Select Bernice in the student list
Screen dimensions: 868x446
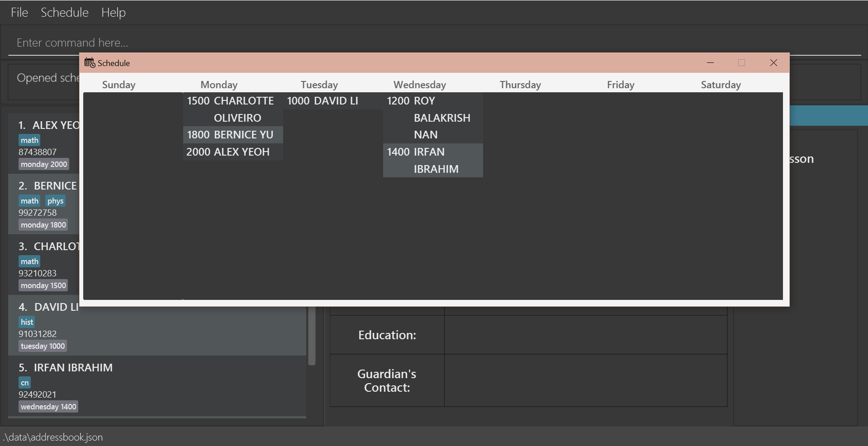pos(44,204)
